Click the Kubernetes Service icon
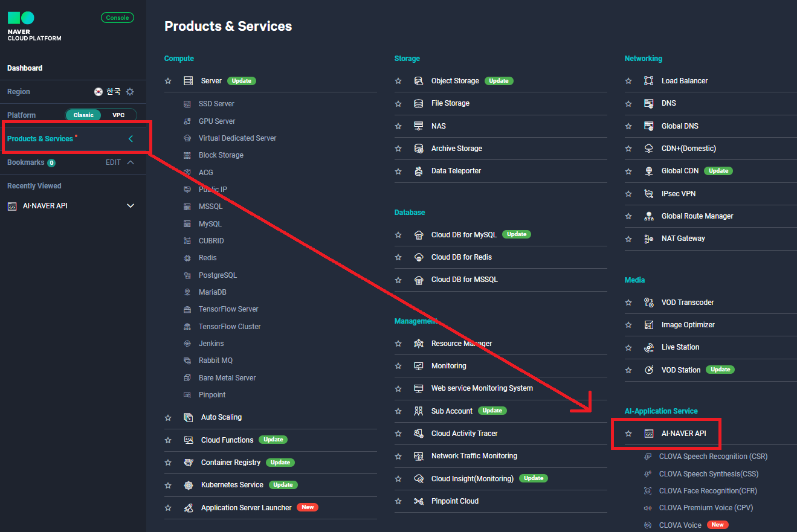Image resolution: width=797 pixels, height=532 pixels. pyautogui.click(x=188, y=485)
